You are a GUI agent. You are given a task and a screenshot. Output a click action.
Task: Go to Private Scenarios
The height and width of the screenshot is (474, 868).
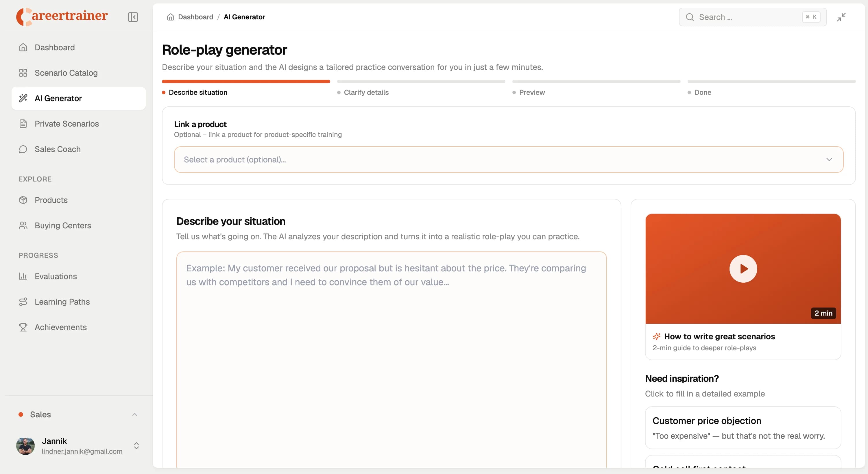(79, 124)
